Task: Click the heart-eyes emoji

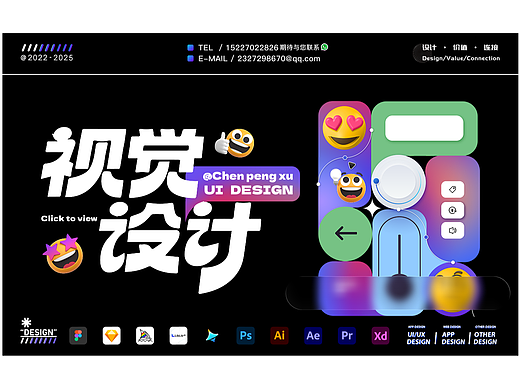Action: point(344,128)
